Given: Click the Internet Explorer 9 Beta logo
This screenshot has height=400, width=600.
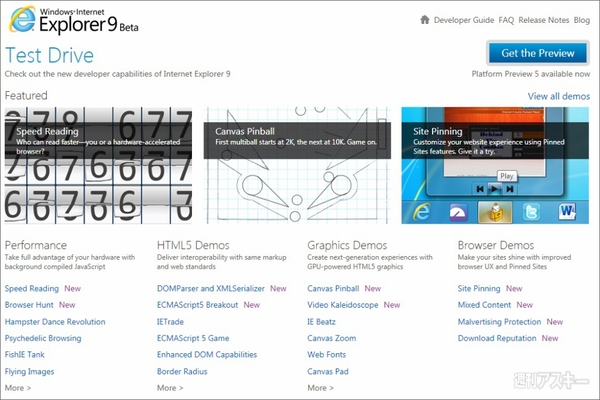Looking at the screenshot, I should [73, 20].
